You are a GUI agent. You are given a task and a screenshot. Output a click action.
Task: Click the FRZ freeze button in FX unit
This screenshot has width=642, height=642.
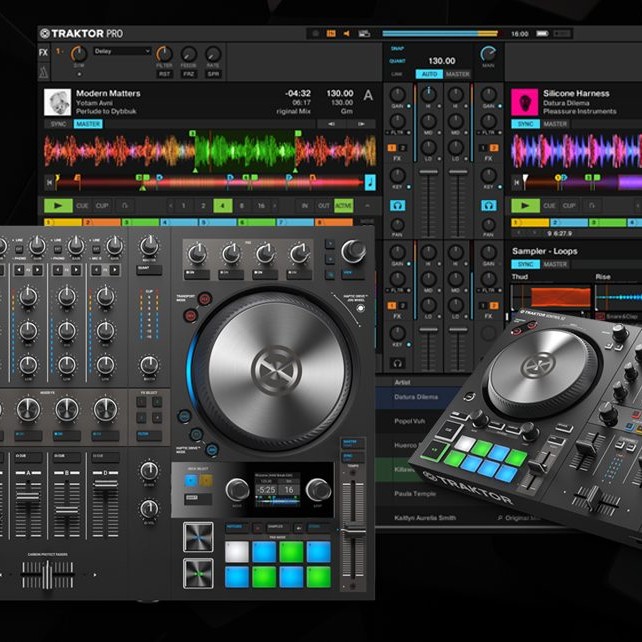click(x=189, y=74)
